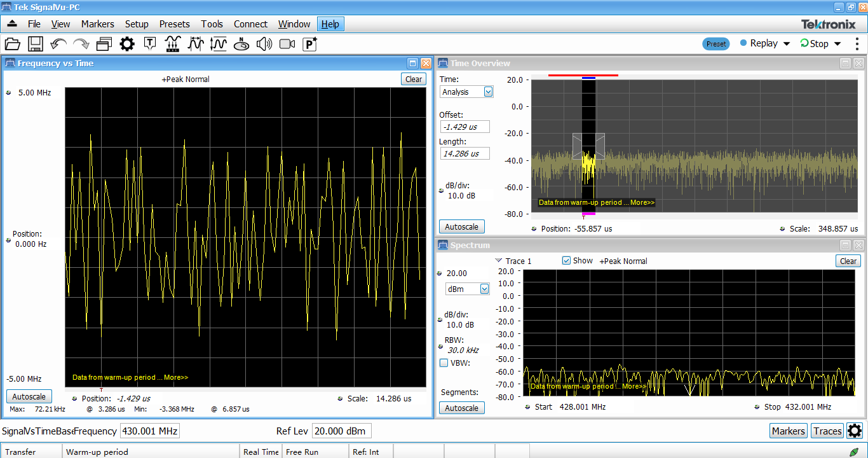Click the up-arrow icon left of File
Image resolution: width=868 pixels, height=458 pixels.
click(12, 24)
